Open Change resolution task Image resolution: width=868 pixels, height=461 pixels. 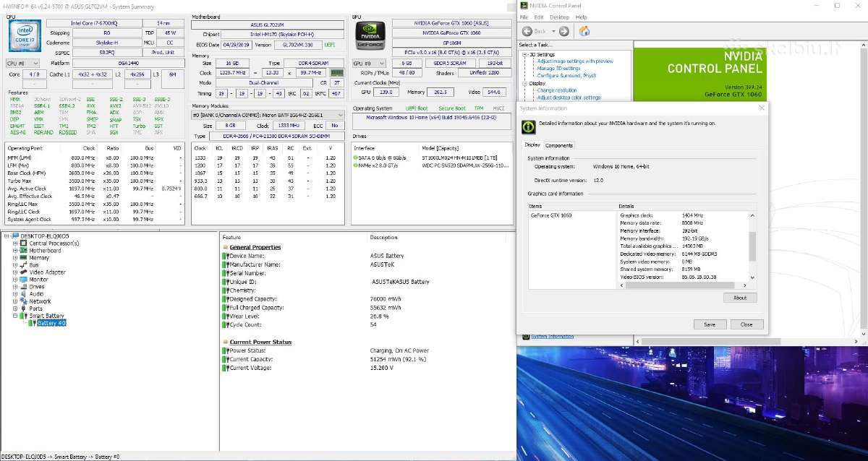pos(557,90)
